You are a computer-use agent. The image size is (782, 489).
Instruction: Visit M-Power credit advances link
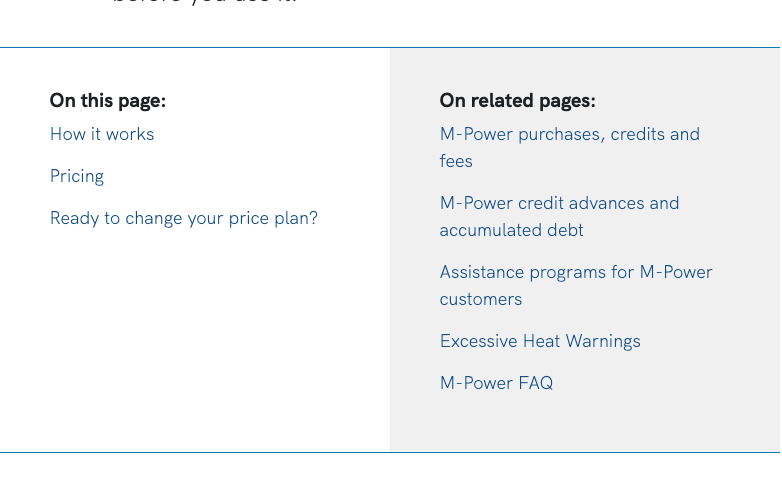click(x=559, y=203)
